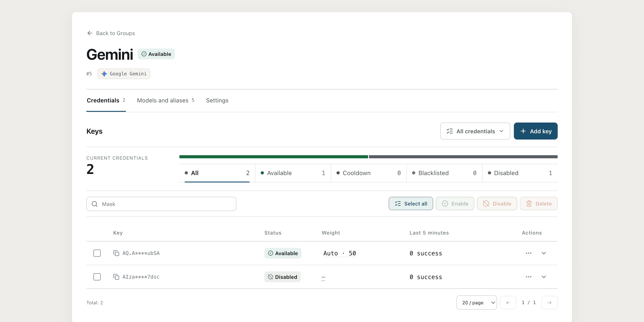The height and width of the screenshot is (322, 644).
Task: Filter keys by Cooldown status
Action: tap(369, 173)
